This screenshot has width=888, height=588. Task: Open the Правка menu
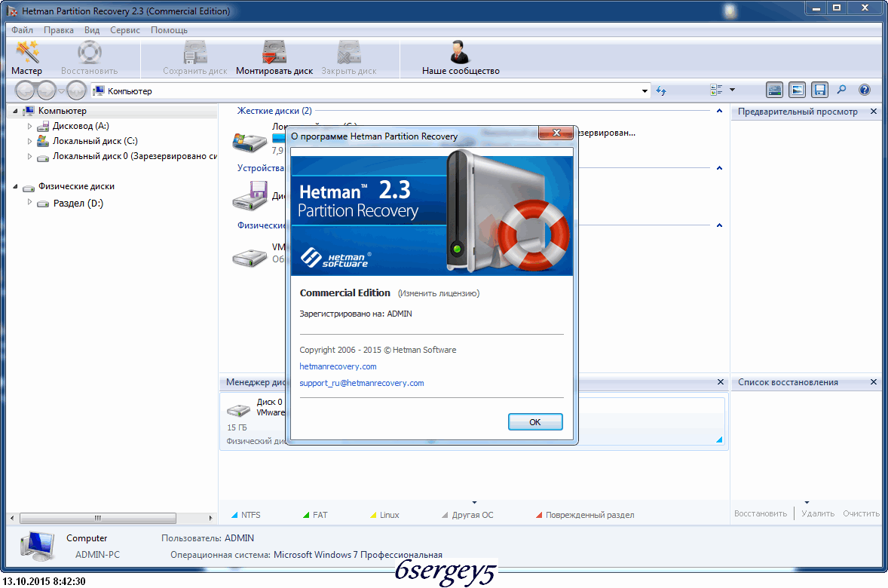tap(58, 30)
